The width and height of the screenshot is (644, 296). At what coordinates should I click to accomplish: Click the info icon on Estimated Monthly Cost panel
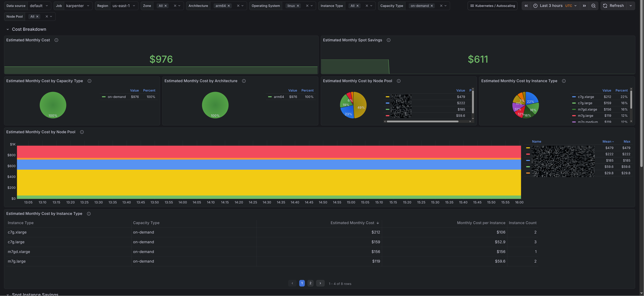56,40
